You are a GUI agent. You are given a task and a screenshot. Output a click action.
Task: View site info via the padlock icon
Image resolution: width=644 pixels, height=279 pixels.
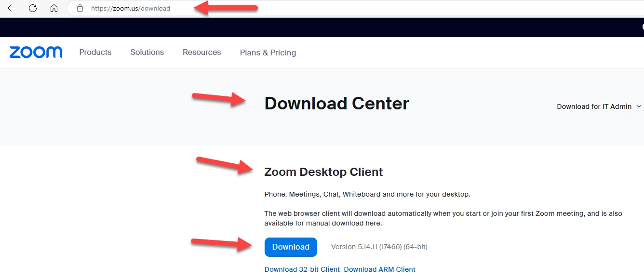80,8
